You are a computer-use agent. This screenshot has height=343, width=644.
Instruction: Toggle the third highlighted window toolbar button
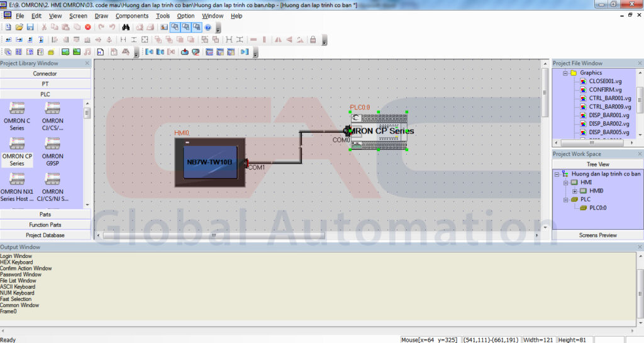point(197,27)
